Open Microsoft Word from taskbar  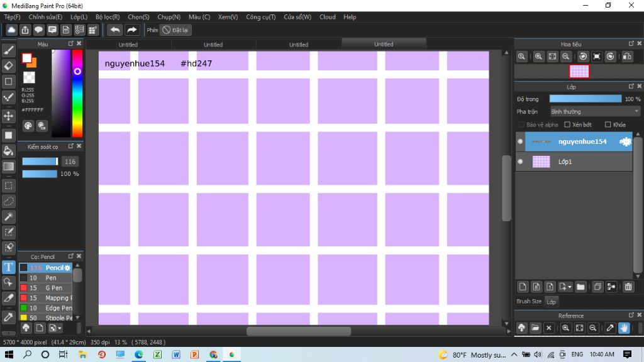pyautogui.click(x=176, y=354)
